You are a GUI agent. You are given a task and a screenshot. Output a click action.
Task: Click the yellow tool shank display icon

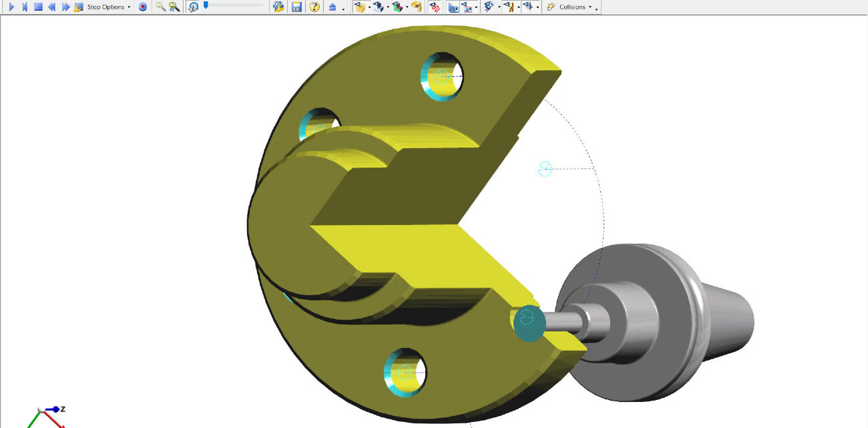point(508,7)
